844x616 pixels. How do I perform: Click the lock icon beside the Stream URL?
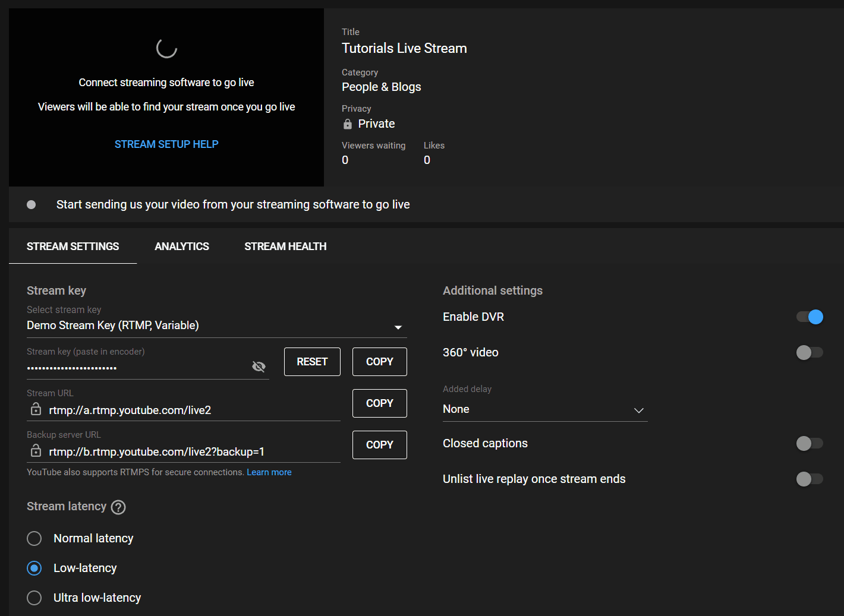(35, 409)
